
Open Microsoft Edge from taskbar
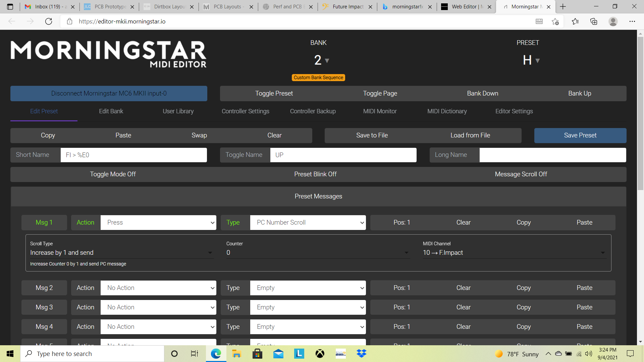216,354
